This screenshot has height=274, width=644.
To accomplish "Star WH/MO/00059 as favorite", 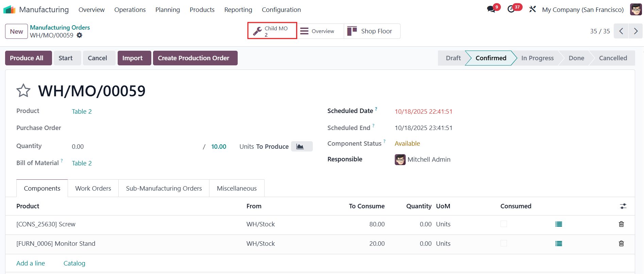I will pyautogui.click(x=23, y=91).
